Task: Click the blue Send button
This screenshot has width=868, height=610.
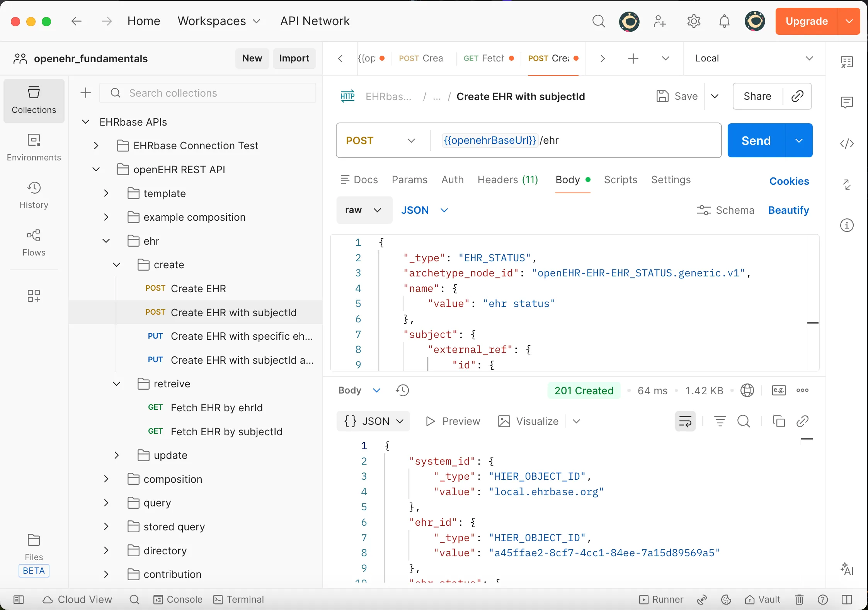Action: click(756, 140)
